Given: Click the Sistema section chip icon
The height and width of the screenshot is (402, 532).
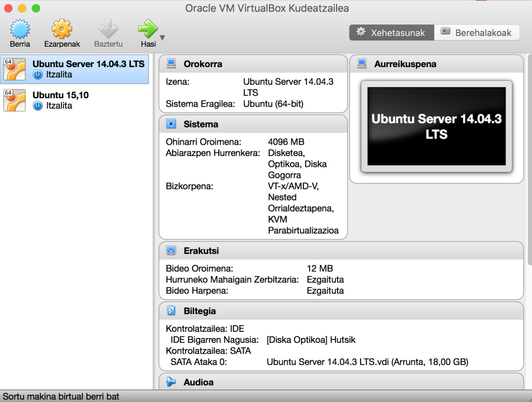Looking at the screenshot, I should (171, 124).
